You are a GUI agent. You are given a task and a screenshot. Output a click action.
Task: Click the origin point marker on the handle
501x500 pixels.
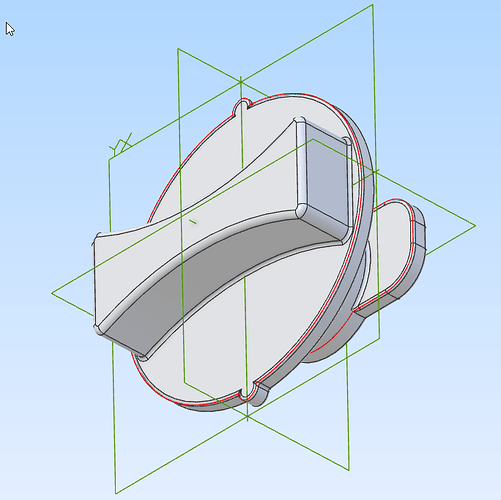tap(193, 221)
